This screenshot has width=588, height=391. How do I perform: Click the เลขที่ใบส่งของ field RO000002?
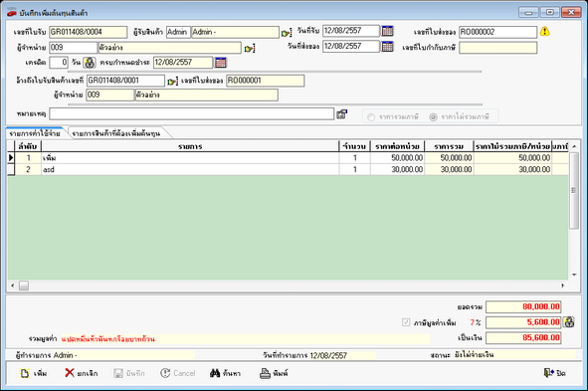coord(498,32)
